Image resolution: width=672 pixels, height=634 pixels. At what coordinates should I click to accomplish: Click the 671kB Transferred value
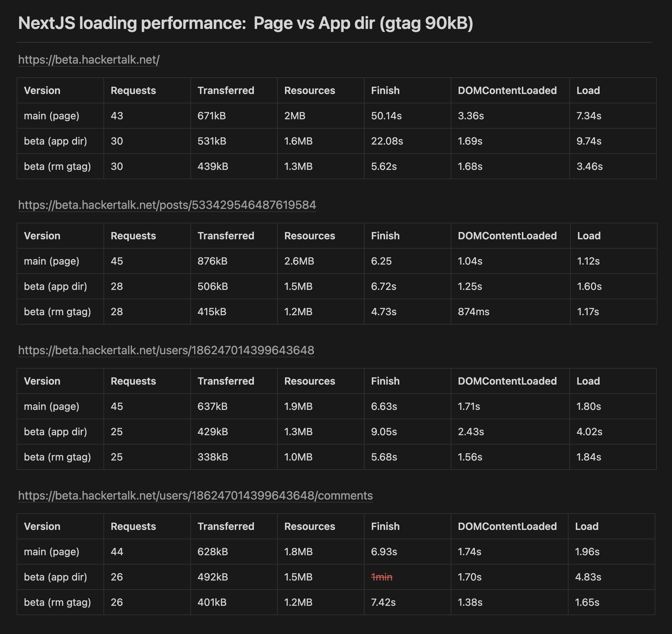(x=212, y=116)
